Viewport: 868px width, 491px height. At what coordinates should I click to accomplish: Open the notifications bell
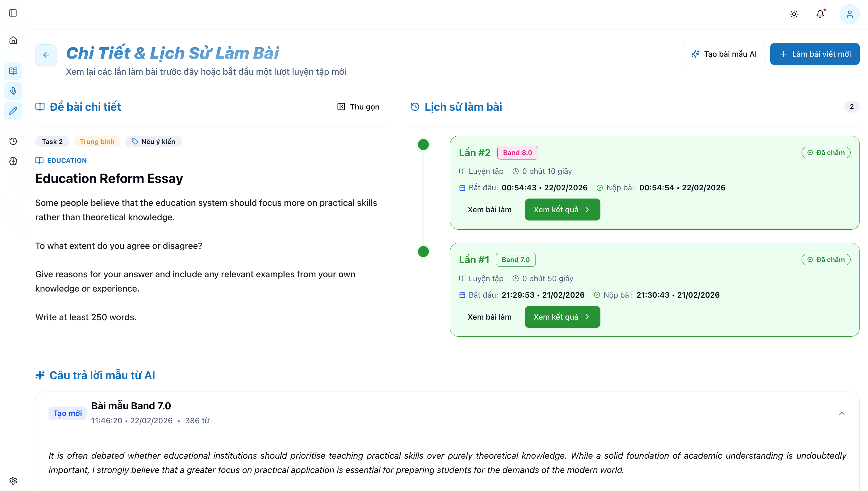820,14
